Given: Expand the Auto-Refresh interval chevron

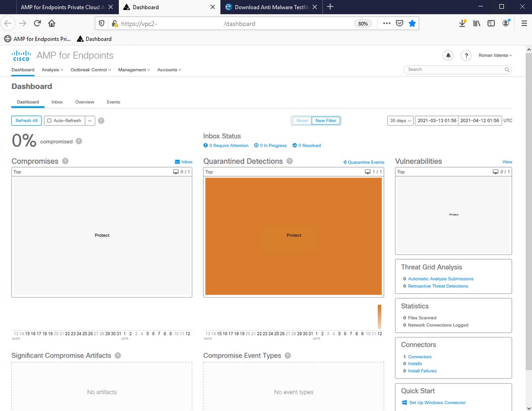Looking at the screenshot, I should (89, 120).
